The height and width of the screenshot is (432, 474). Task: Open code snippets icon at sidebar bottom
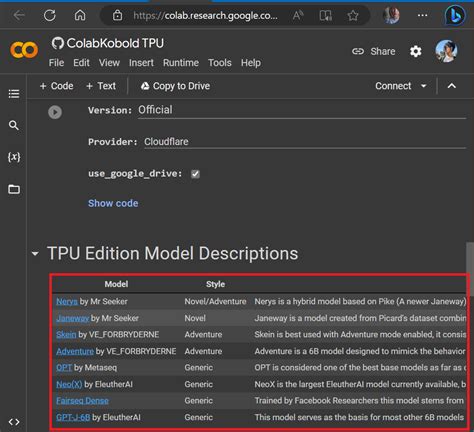[14, 422]
